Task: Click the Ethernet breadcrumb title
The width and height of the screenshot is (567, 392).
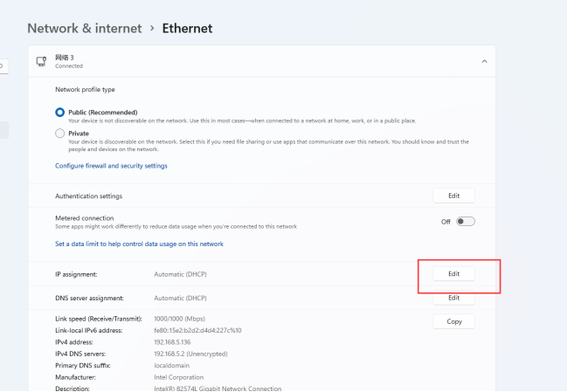Action: pos(187,28)
